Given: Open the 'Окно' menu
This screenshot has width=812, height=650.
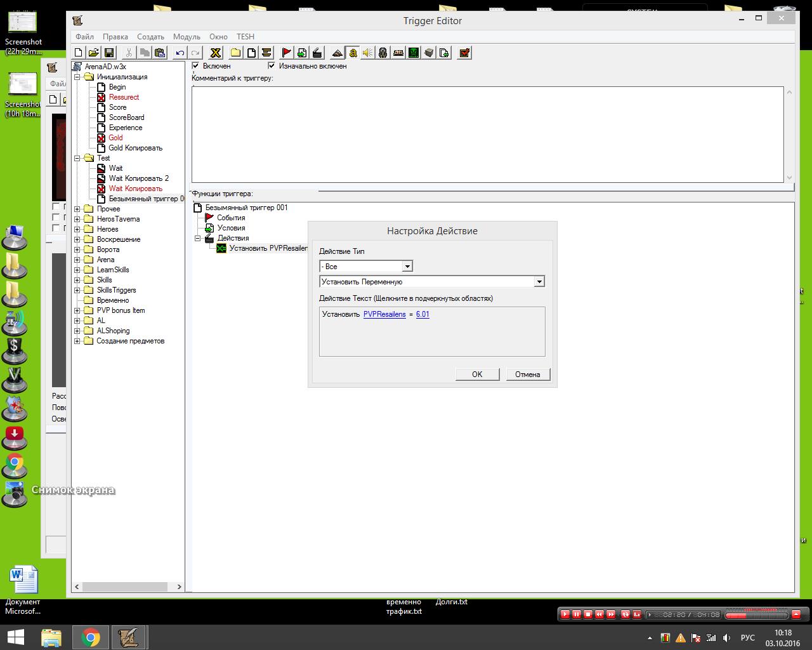Looking at the screenshot, I should [x=218, y=37].
